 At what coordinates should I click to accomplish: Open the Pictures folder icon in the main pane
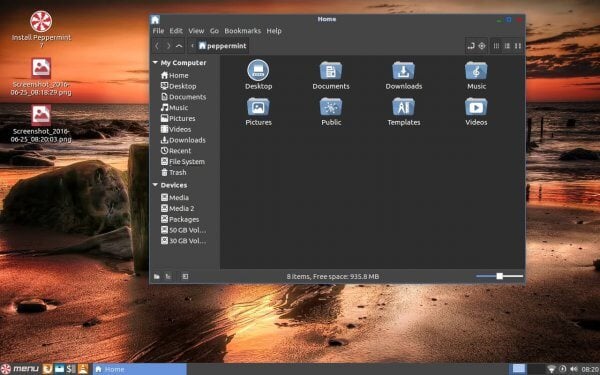(x=258, y=111)
